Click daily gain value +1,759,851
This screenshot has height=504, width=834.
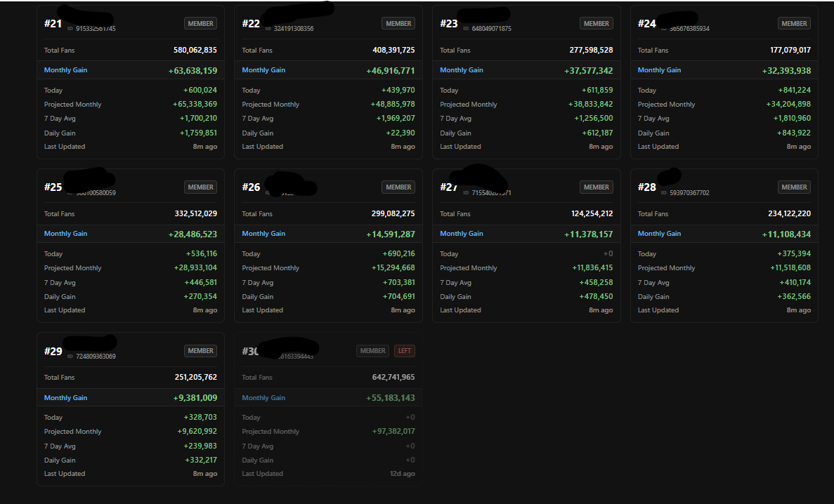[198, 133]
